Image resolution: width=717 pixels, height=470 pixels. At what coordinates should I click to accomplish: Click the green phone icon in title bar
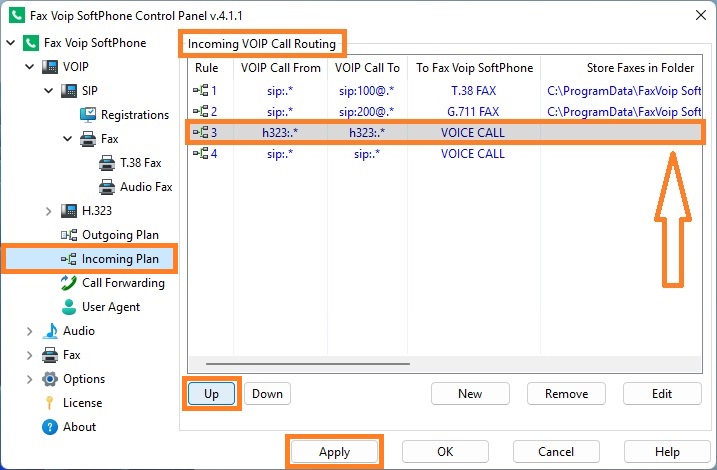point(17,15)
